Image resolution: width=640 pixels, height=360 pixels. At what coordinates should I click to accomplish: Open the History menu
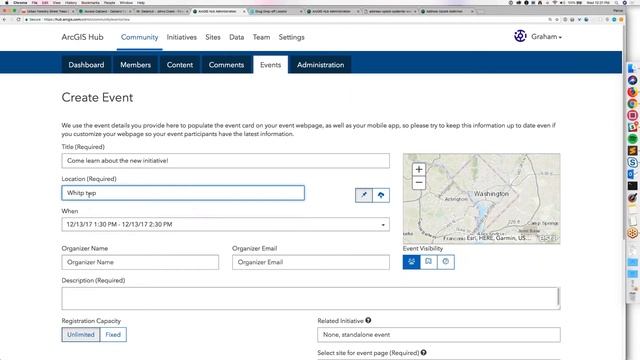(x=71, y=2)
